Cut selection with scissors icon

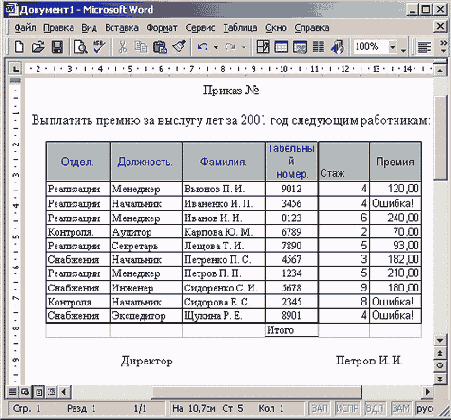coord(122,47)
